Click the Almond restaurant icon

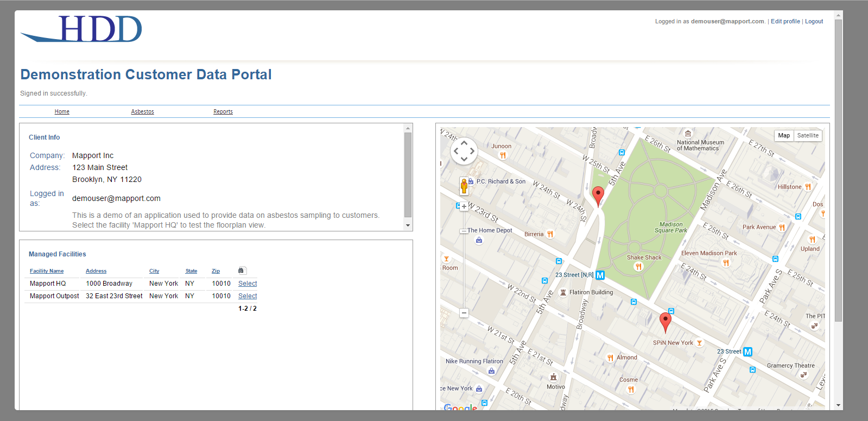[611, 358]
